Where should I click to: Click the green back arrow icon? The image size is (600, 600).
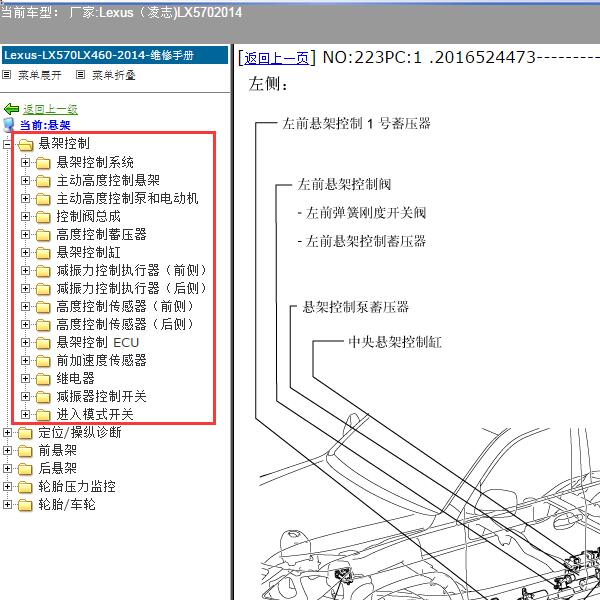pos(11,109)
